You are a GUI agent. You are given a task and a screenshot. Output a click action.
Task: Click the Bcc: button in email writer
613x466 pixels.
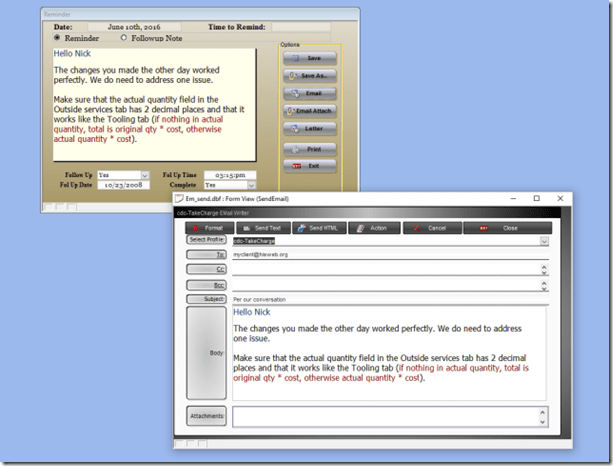pyautogui.click(x=206, y=285)
